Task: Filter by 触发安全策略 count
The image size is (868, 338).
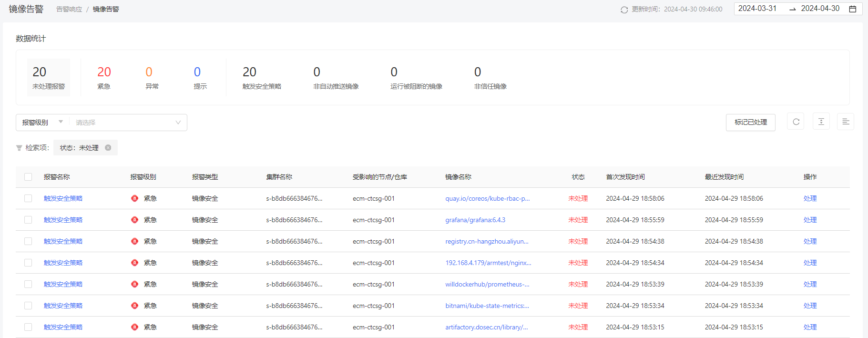Action: 262,78
